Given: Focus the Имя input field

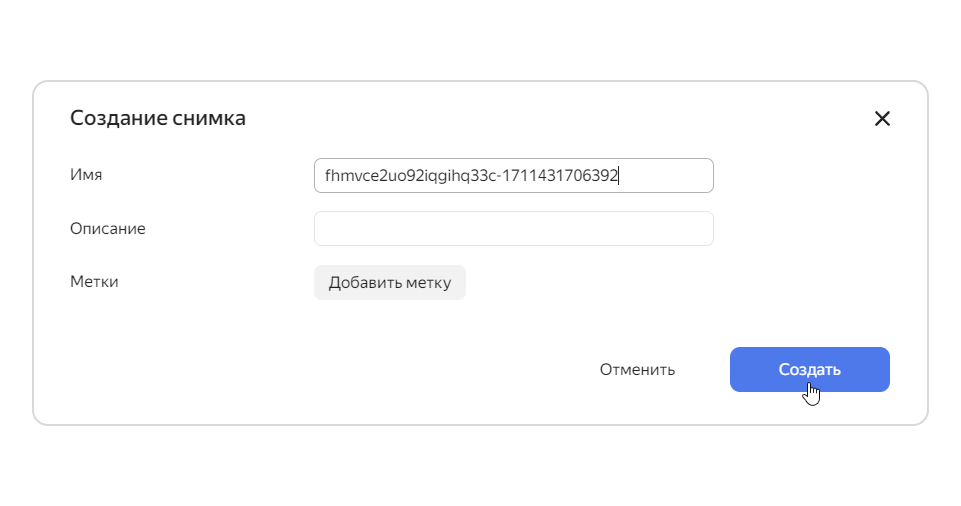Looking at the screenshot, I should click(x=514, y=176).
